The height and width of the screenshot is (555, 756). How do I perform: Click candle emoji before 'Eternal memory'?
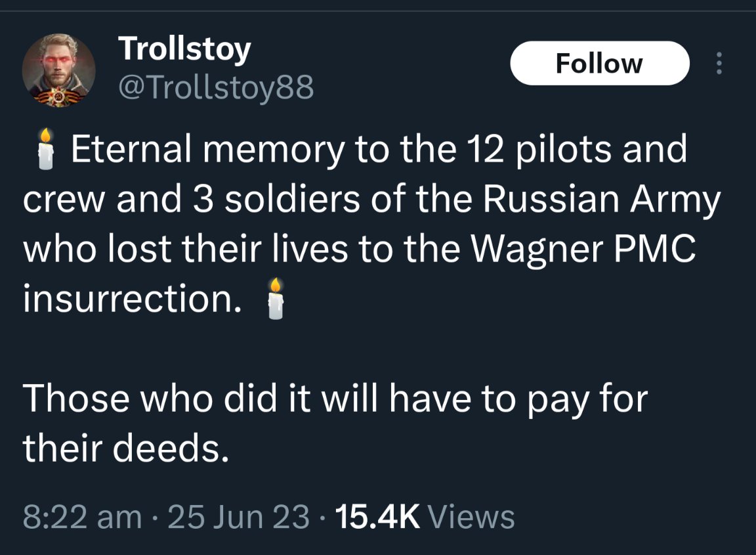pos(45,149)
